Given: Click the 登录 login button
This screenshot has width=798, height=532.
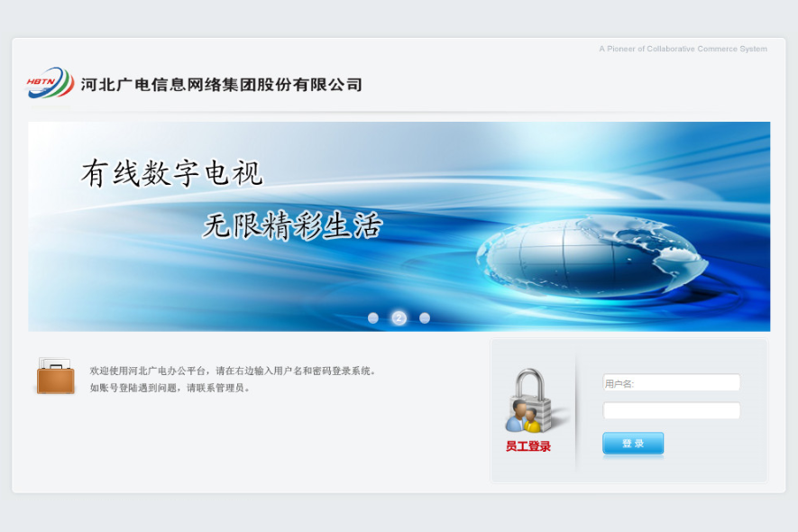Looking at the screenshot, I should pos(633,444).
